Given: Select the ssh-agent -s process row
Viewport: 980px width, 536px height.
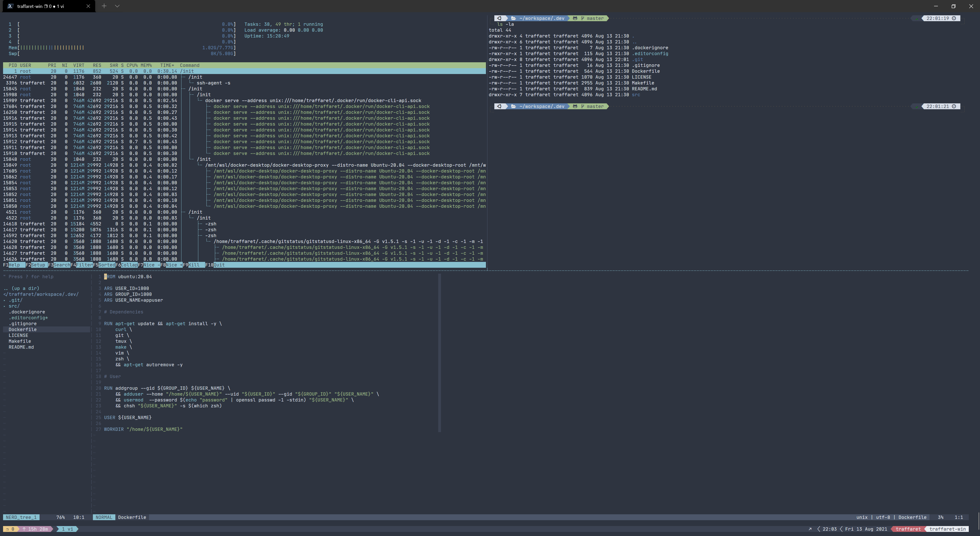Looking at the screenshot, I should (244, 83).
